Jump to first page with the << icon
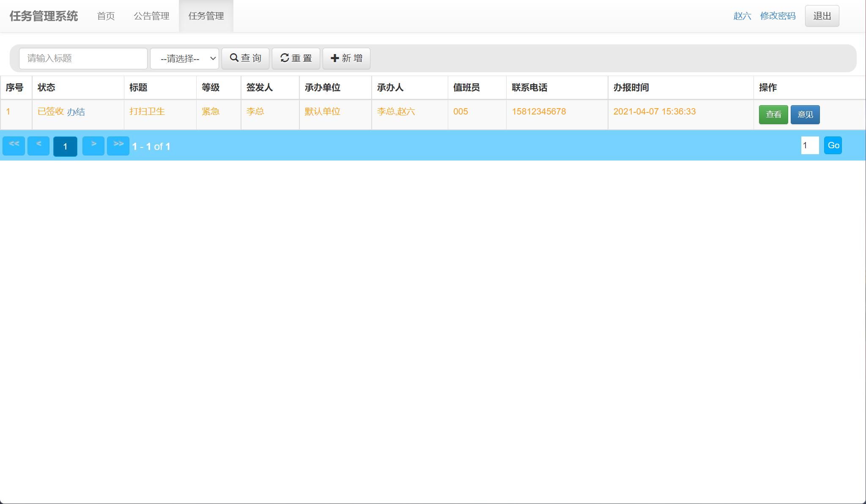This screenshot has height=504, width=866. 14,145
